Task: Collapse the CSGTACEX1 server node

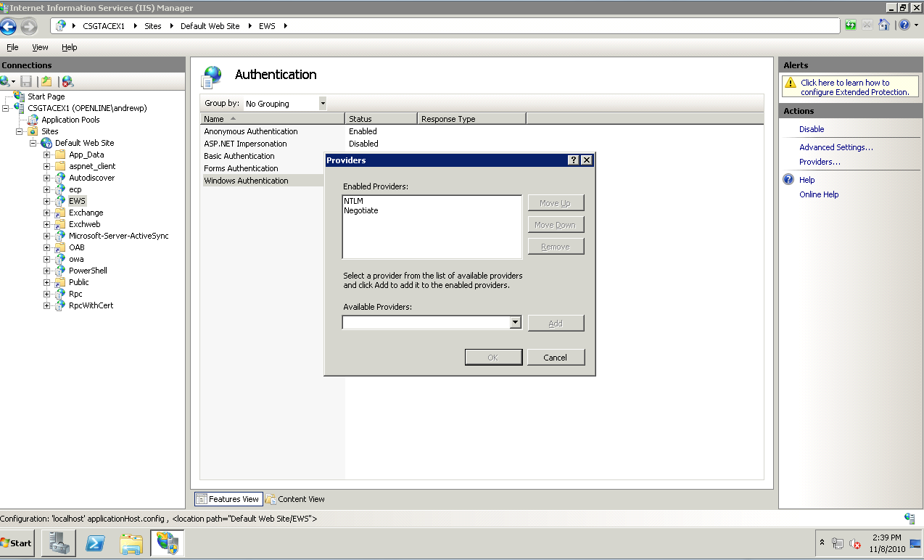Action: (x=6, y=108)
